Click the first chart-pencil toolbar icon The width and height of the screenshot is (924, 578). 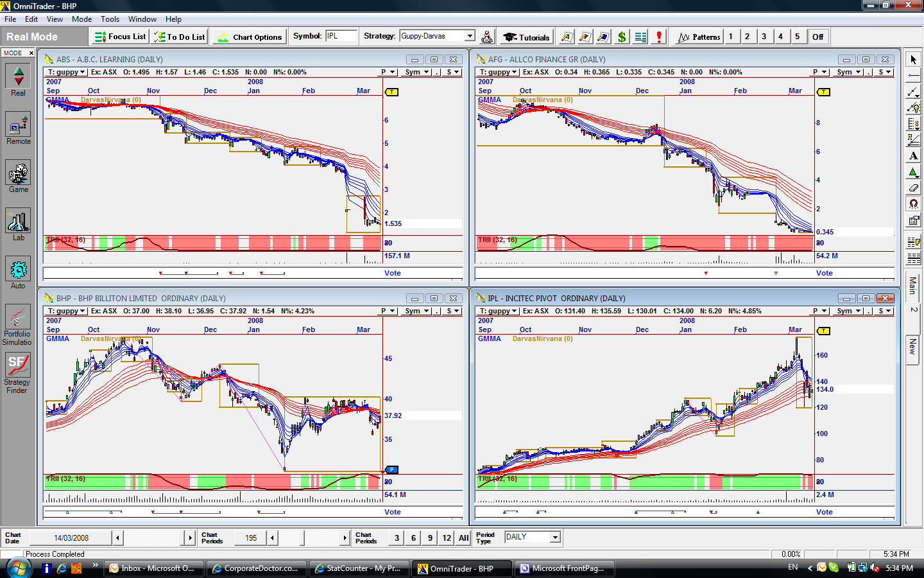tap(566, 37)
